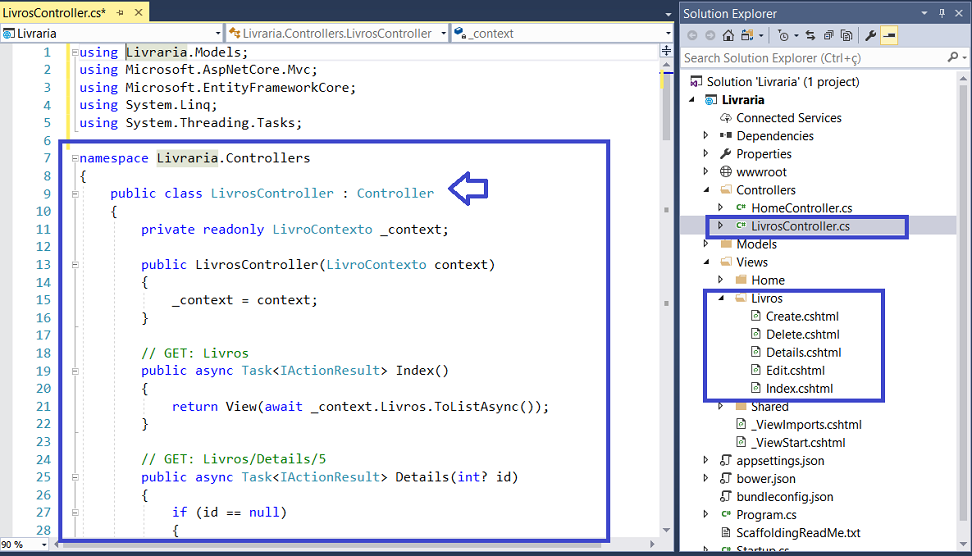This screenshot has width=972, height=556.
Task: Expand the Models folder in Solution Explorer
Action: (x=706, y=244)
